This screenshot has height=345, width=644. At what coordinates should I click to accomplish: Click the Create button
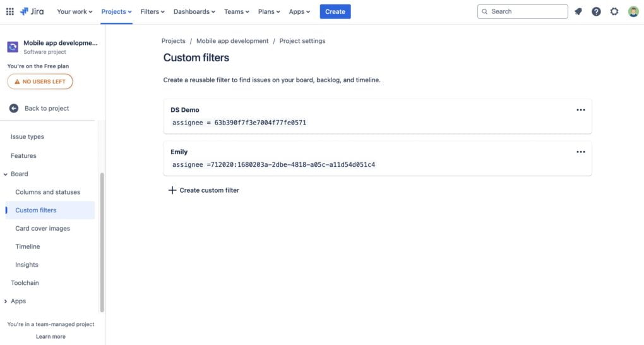pos(335,11)
